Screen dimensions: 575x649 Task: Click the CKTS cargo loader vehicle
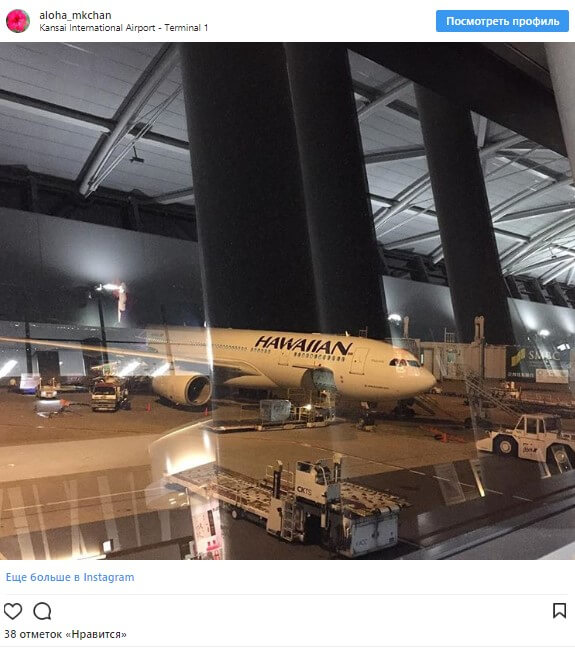286,505
